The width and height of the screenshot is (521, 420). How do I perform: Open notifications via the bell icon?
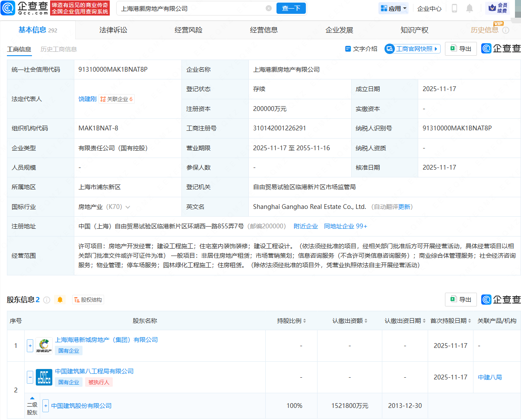point(470,8)
